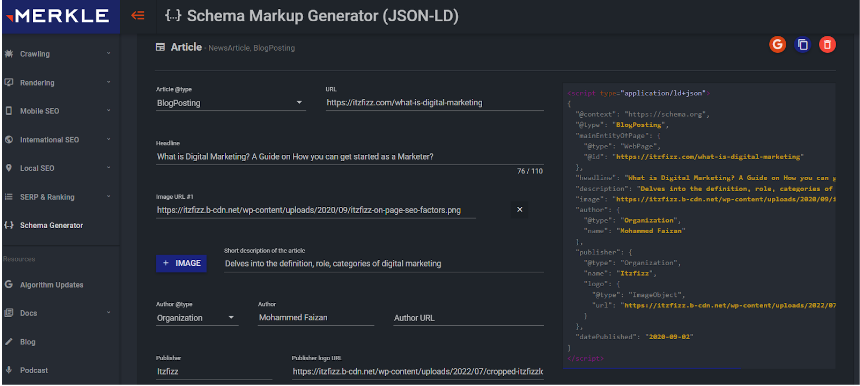This screenshot has height=386, width=860.
Task: Click the Crawling bug icon
Action: (x=9, y=54)
